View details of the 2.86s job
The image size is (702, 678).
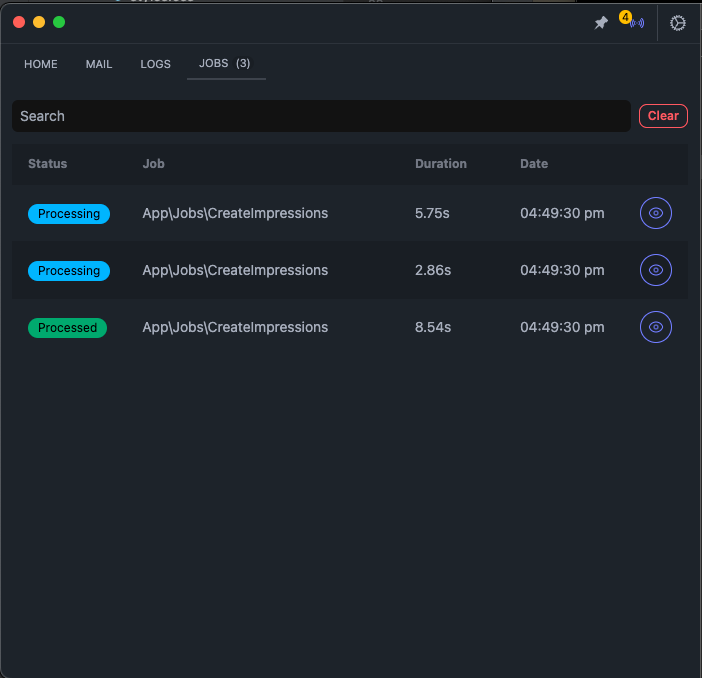point(655,270)
